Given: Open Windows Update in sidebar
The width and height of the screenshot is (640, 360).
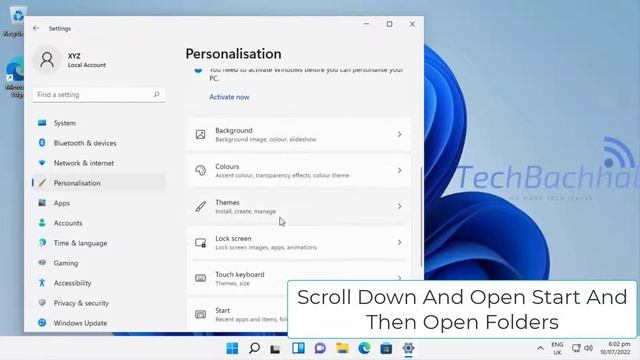Looking at the screenshot, I should 99,323.
